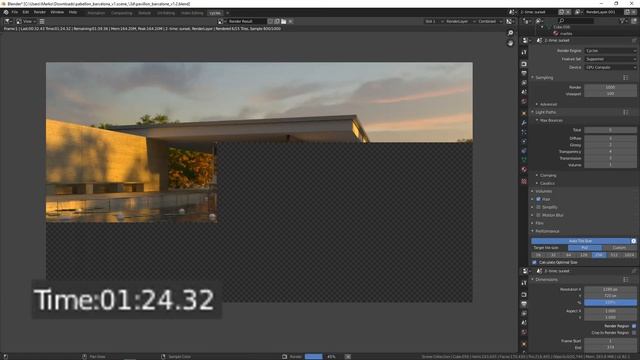This screenshot has height=360, width=640.
Task: Expand the Volumes panel
Action: click(x=543, y=191)
